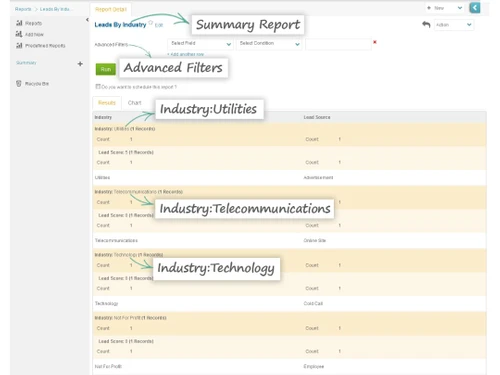Open Recycle Bin in the sidebar

[37, 84]
